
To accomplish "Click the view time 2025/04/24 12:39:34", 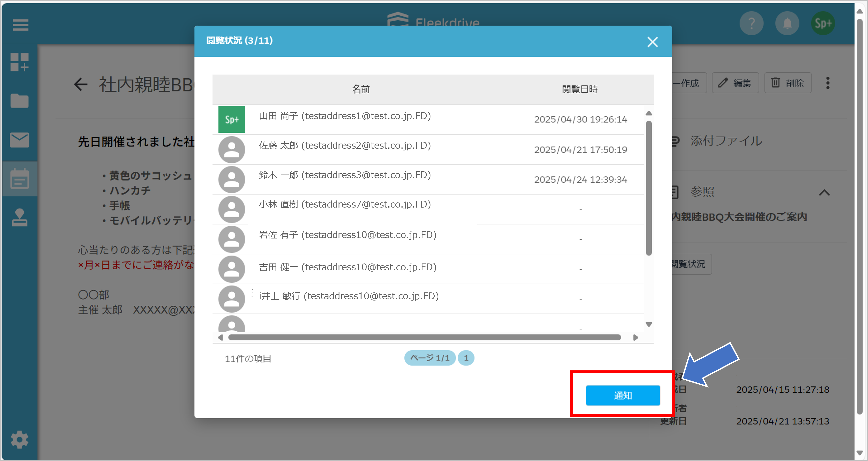I will pos(581,180).
